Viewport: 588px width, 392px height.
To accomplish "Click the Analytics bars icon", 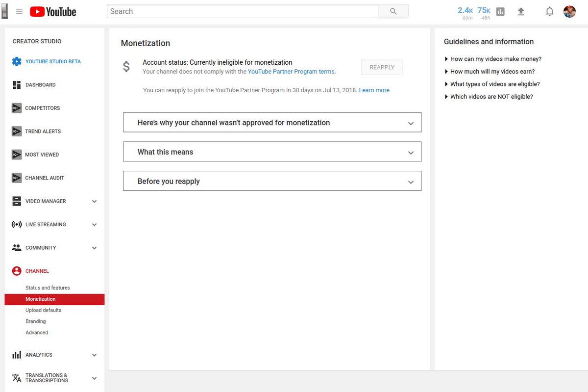I will pyautogui.click(x=17, y=355).
